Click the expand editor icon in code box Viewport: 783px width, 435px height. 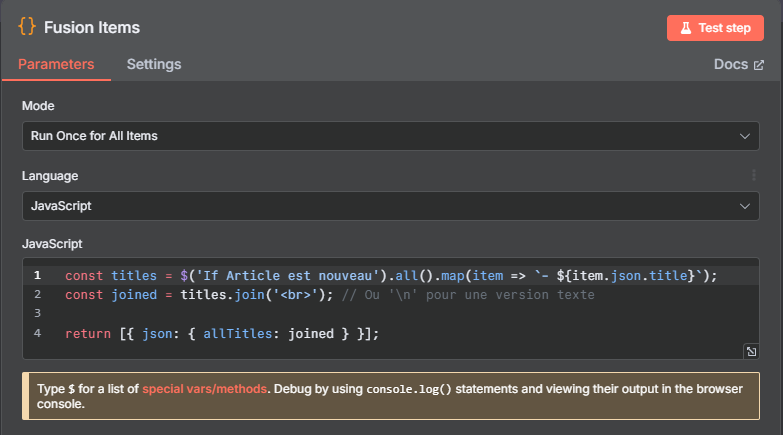751,352
